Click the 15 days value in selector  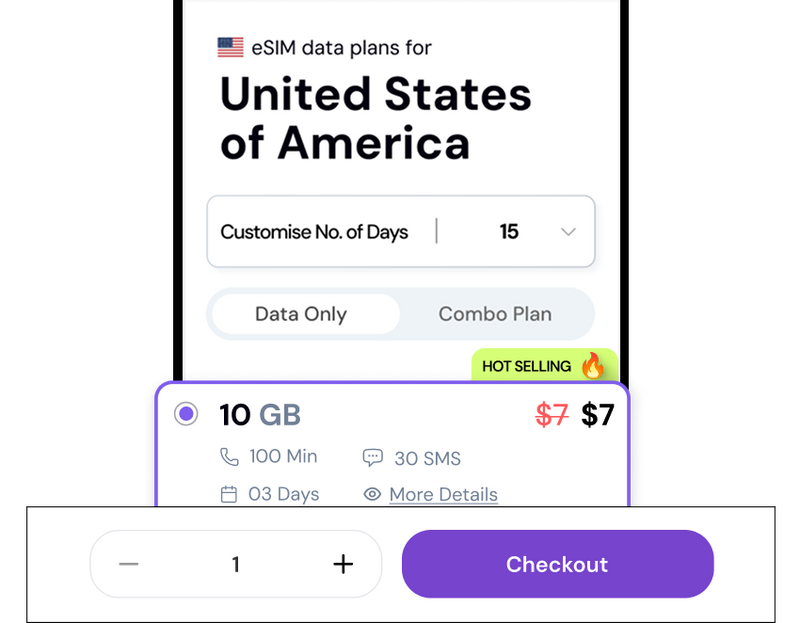click(x=509, y=232)
